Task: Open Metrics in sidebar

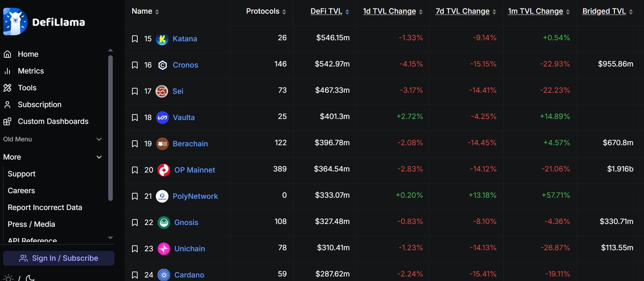Action: [31, 71]
